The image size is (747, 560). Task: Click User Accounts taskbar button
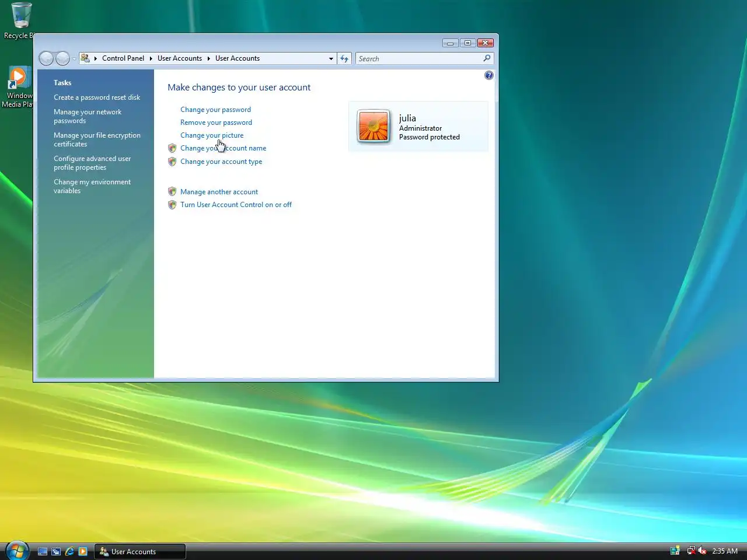pyautogui.click(x=140, y=551)
